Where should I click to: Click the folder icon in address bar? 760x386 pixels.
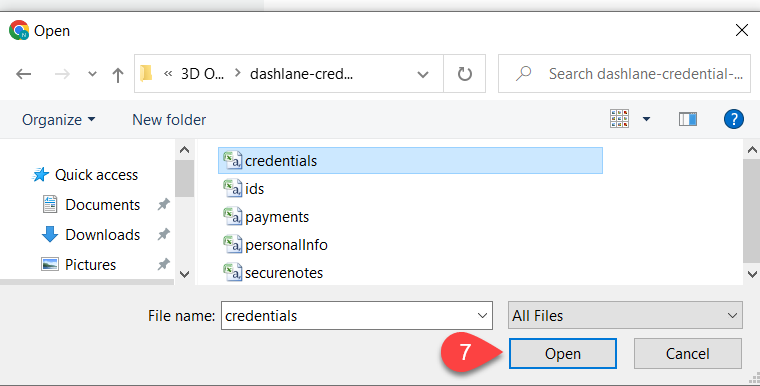pos(146,74)
